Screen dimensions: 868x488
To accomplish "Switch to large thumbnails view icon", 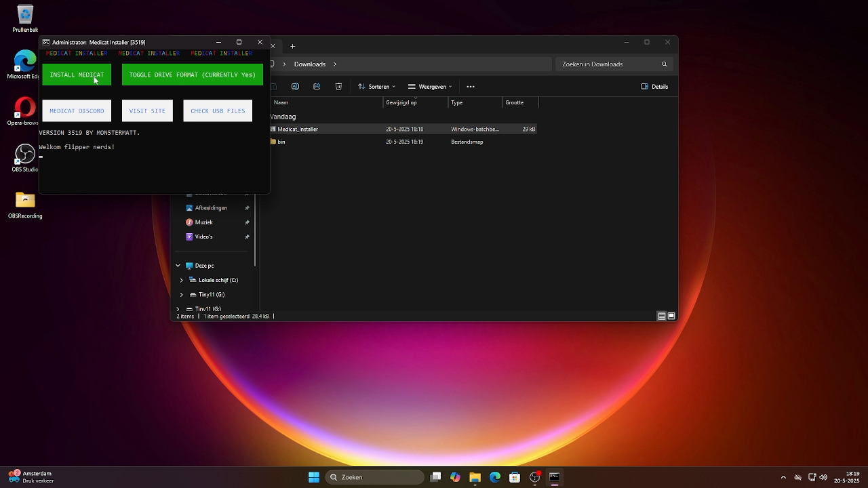I will 671,316.
